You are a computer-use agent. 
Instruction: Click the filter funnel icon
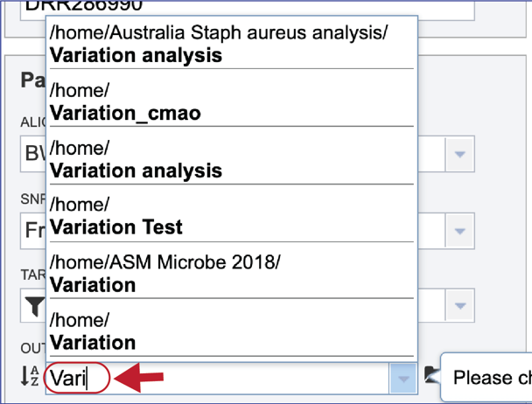pyautogui.click(x=35, y=306)
